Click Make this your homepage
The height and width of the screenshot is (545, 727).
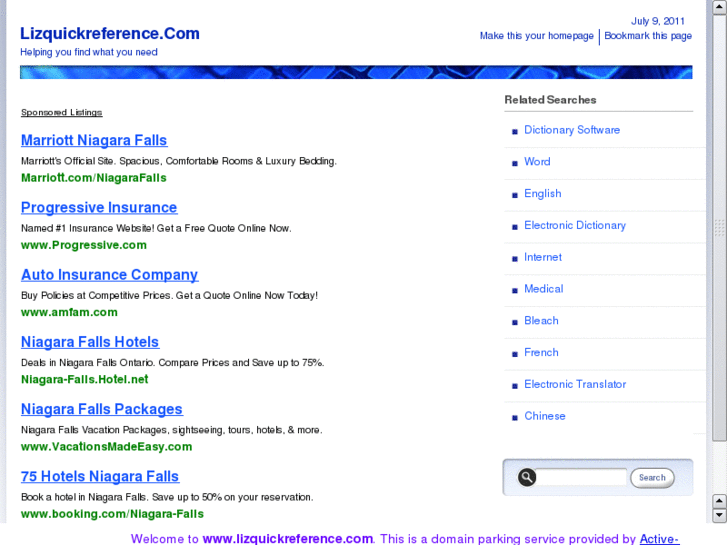point(536,36)
